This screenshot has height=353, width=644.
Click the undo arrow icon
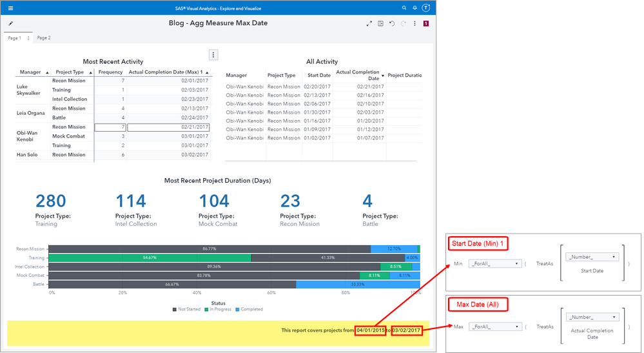392,23
